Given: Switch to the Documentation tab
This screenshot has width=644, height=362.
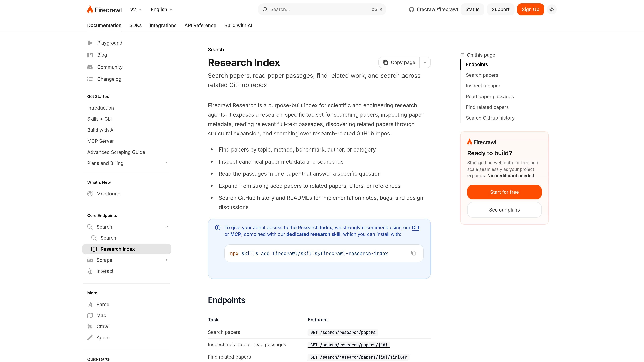Looking at the screenshot, I should (x=104, y=25).
